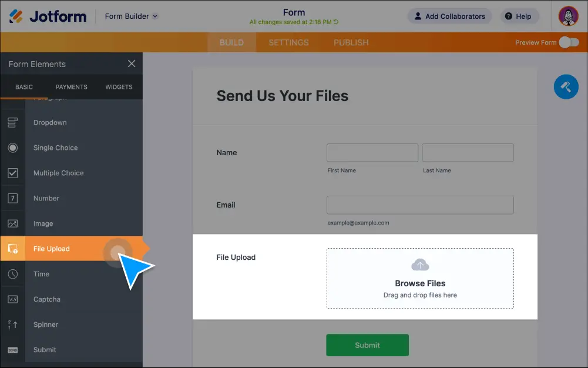The image size is (588, 368).
Task: Close the Form Elements panel
Action: coord(132,64)
